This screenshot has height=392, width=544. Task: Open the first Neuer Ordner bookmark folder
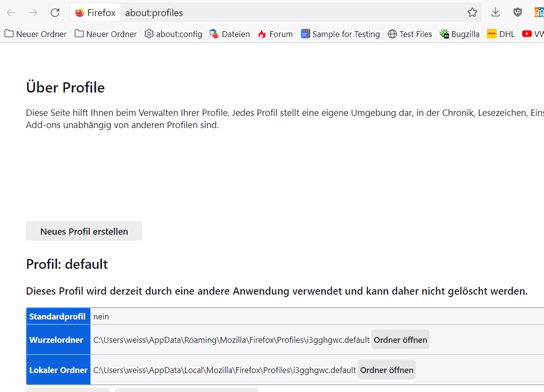tap(36, 34)
